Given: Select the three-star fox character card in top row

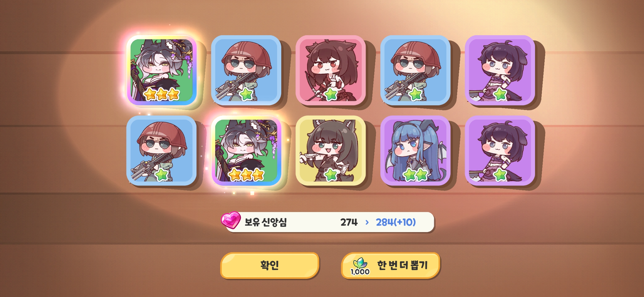Looking at the screenshot, I should [x=162, y=70].
